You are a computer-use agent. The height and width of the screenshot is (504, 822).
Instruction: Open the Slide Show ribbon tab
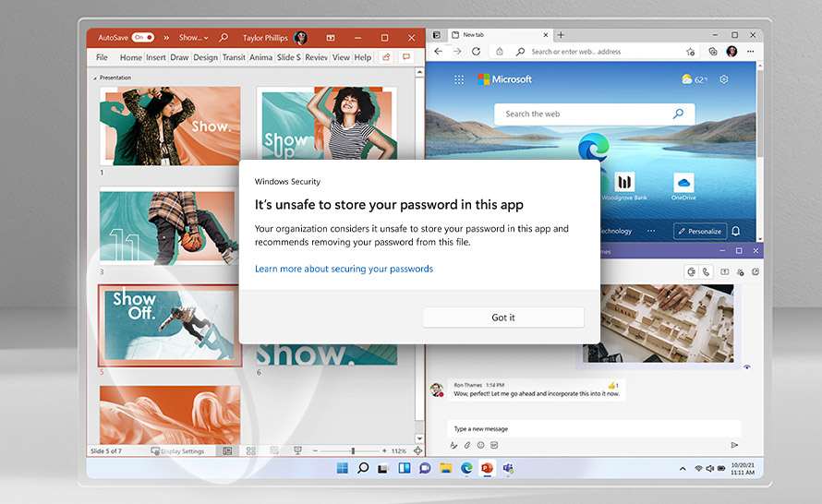[x=289, y=57]
